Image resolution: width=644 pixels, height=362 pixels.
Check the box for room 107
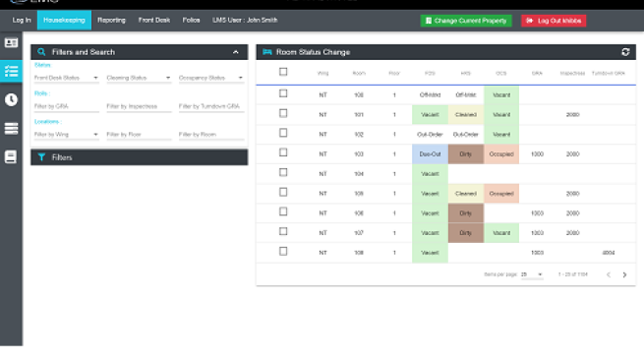pyautogui.click(x=283, y=231)
